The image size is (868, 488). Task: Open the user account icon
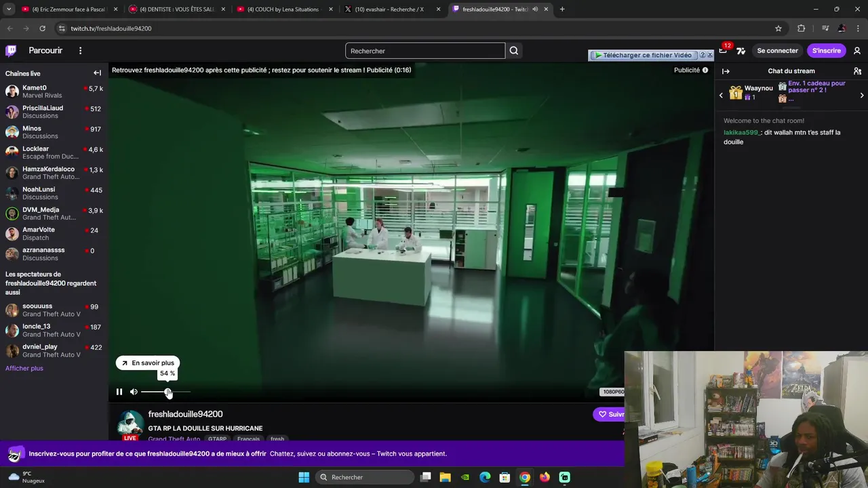[857, 51]
